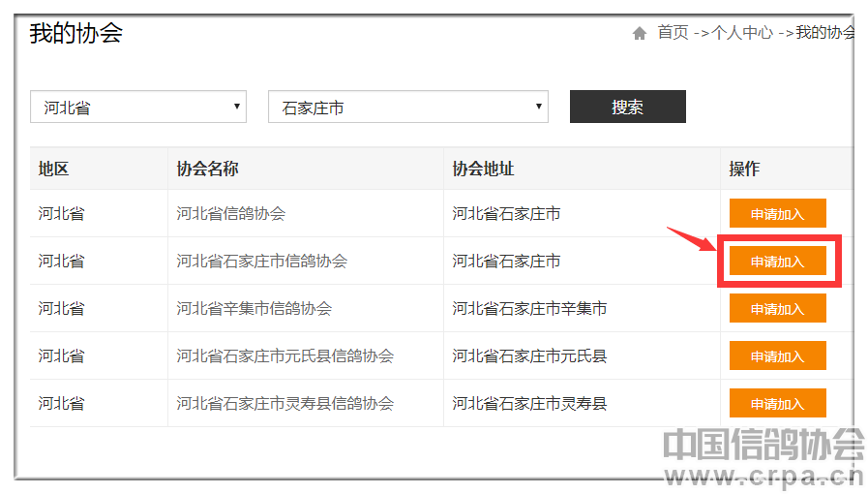The width and height of the screenshot is (868, 494).
Task: Open the 河北省 province dropdown
Action: point(138,107)
